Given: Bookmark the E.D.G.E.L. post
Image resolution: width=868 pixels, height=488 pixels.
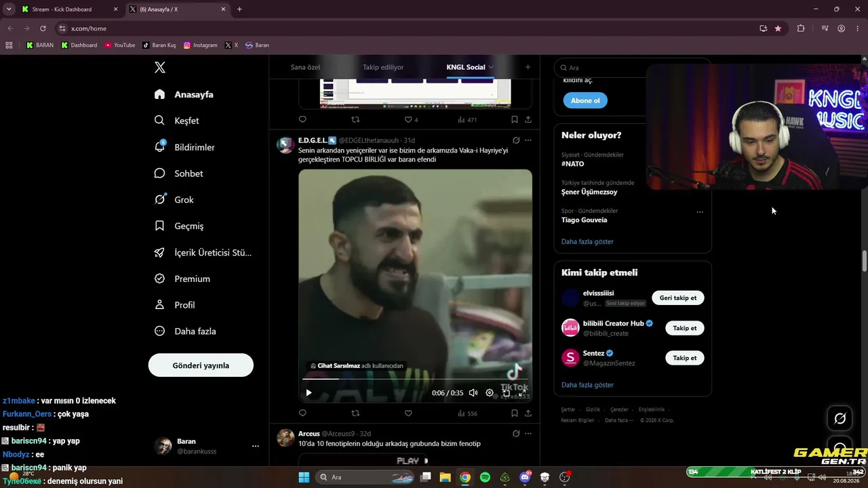Looking at the screenshot, I should pyautogui.click(x=515, y=413).
